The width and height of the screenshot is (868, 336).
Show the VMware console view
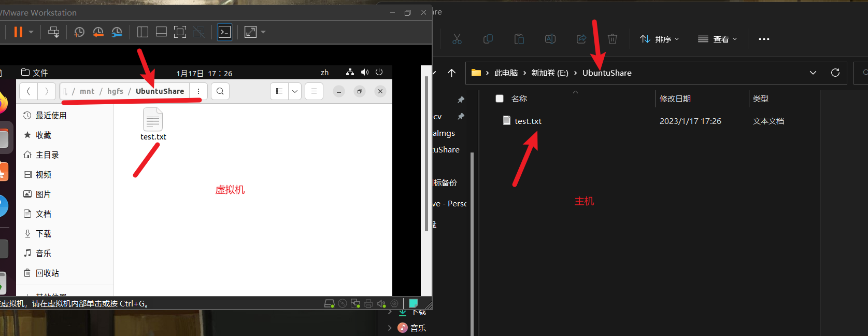pyautogui.click(x=224, y=32)
